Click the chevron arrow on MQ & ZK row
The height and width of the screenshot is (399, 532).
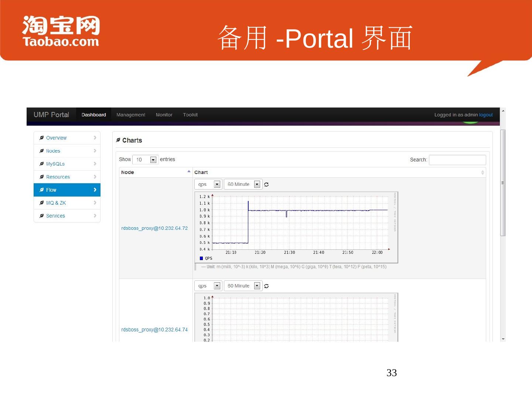[95, 203]
